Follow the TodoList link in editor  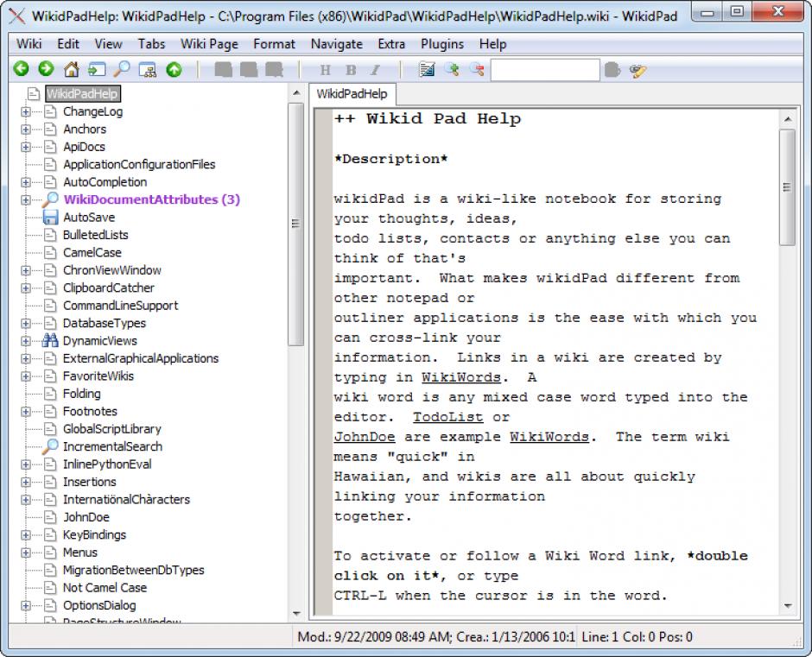pyautogui.click(x=447, y=417)
